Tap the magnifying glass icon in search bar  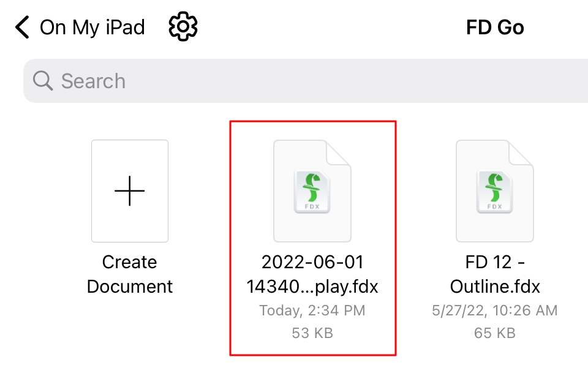point(42,80)
